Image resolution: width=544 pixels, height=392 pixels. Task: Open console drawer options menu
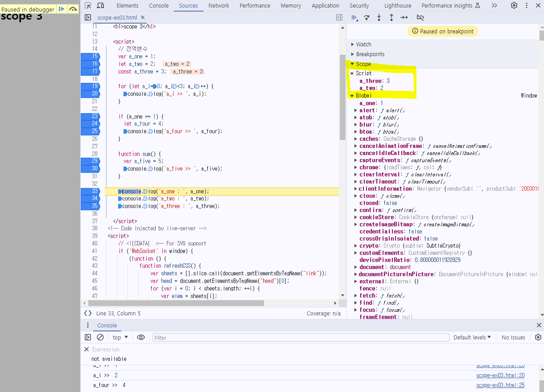[88, 325]
